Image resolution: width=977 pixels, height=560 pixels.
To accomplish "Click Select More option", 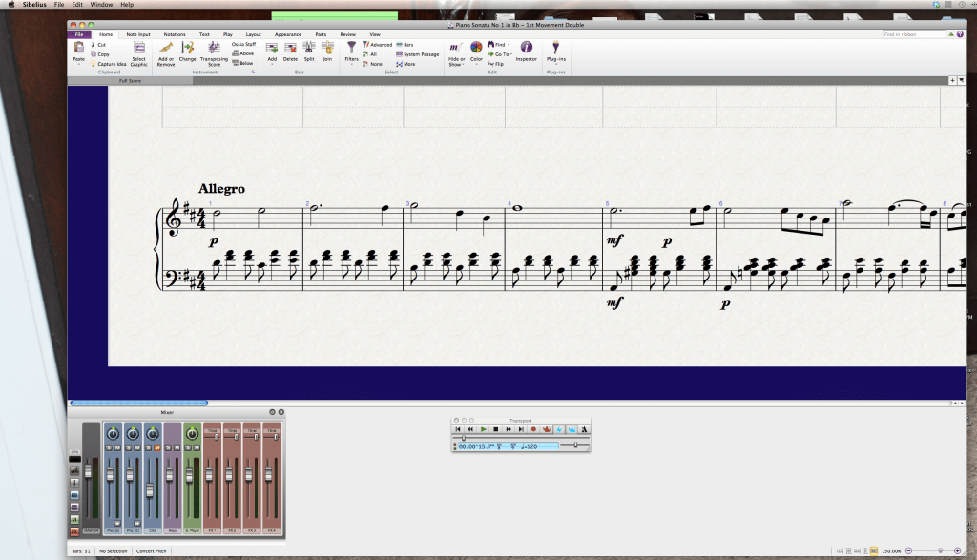I will pyautogui.click(x=405, y=64).
